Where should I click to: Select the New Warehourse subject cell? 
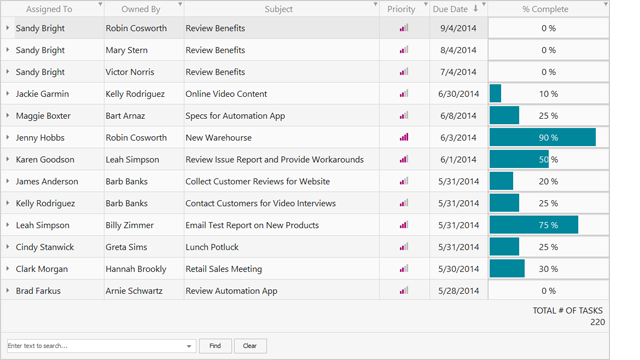[x=282, y=137]
